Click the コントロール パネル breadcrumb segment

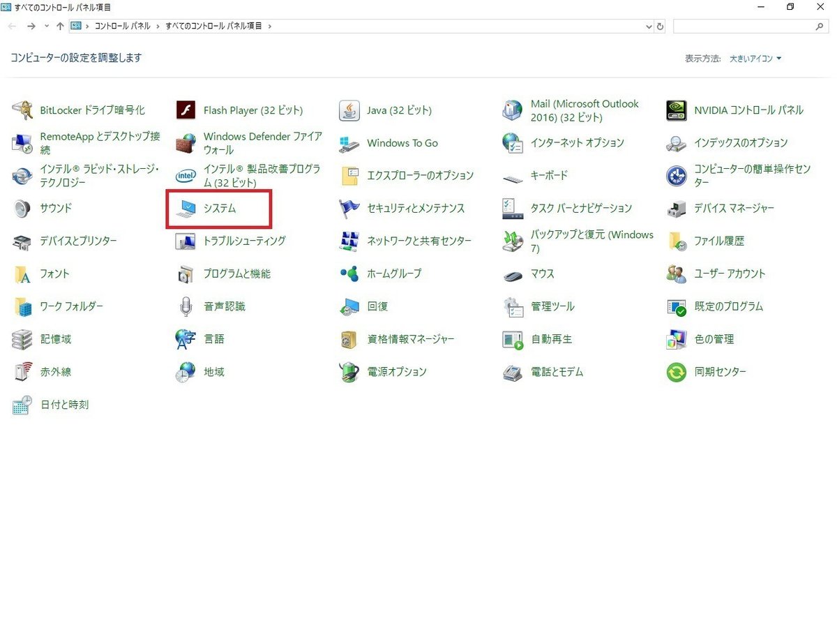click(x=122, y=27)
